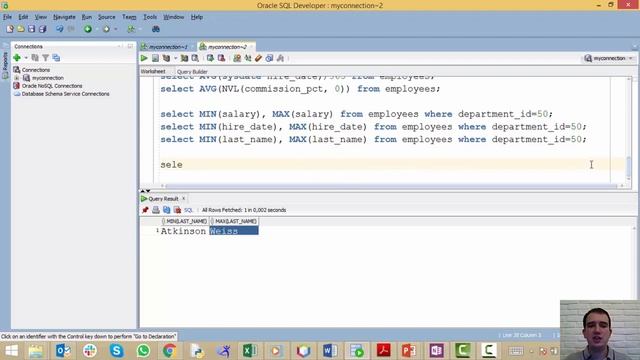Click the delete row icon in Query Result

(177, 210)
